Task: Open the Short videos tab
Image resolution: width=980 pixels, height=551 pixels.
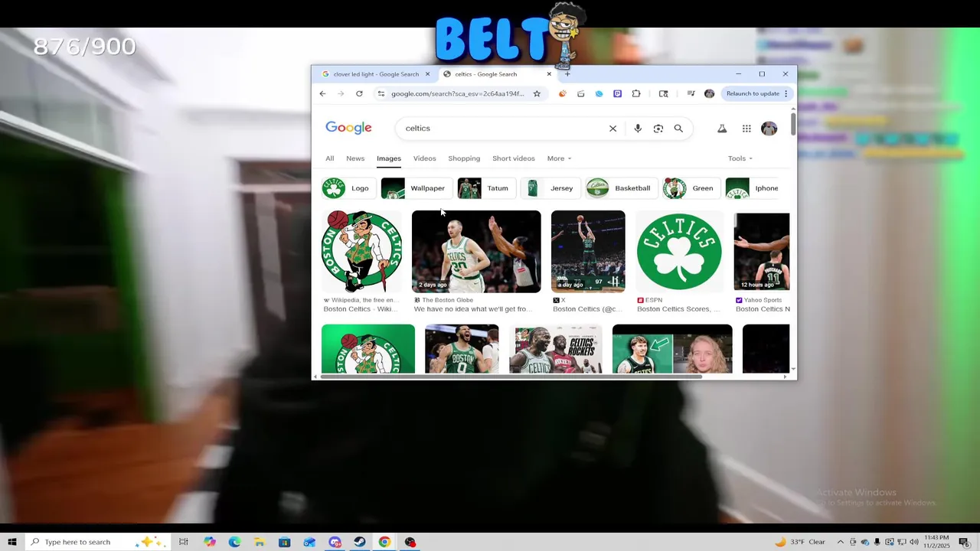Action: pos(514,158)
